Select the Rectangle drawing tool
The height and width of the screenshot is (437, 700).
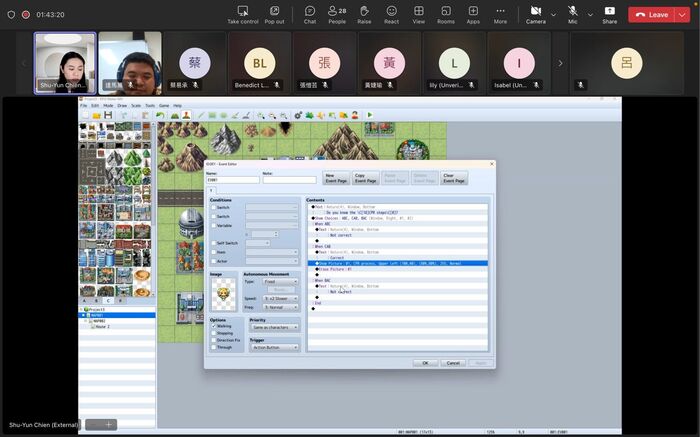point(212,115)
